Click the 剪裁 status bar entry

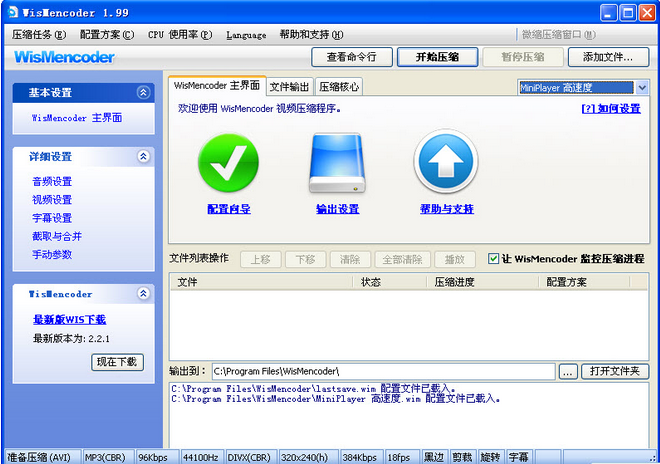(463, 457)
